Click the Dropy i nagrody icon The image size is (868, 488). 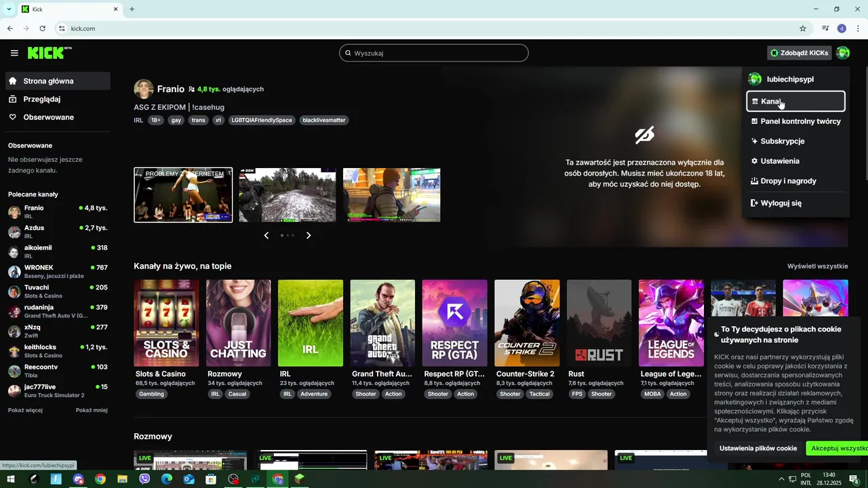755,181
